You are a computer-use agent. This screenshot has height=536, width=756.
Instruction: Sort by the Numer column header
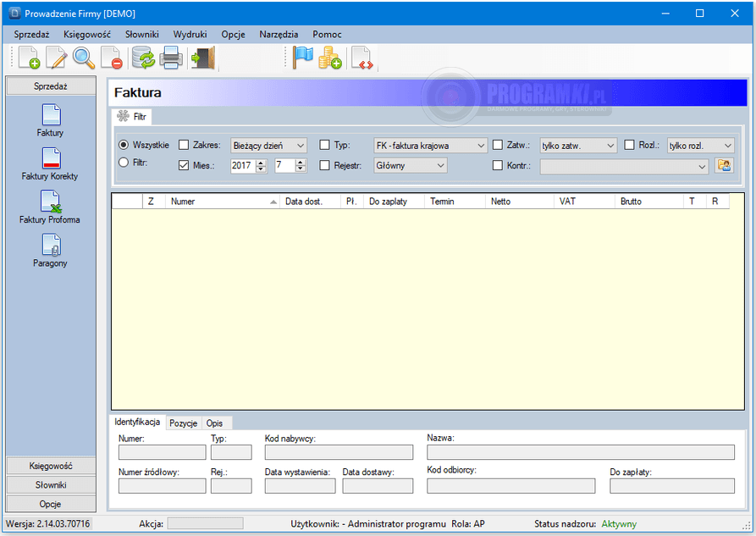pos(223,202)
